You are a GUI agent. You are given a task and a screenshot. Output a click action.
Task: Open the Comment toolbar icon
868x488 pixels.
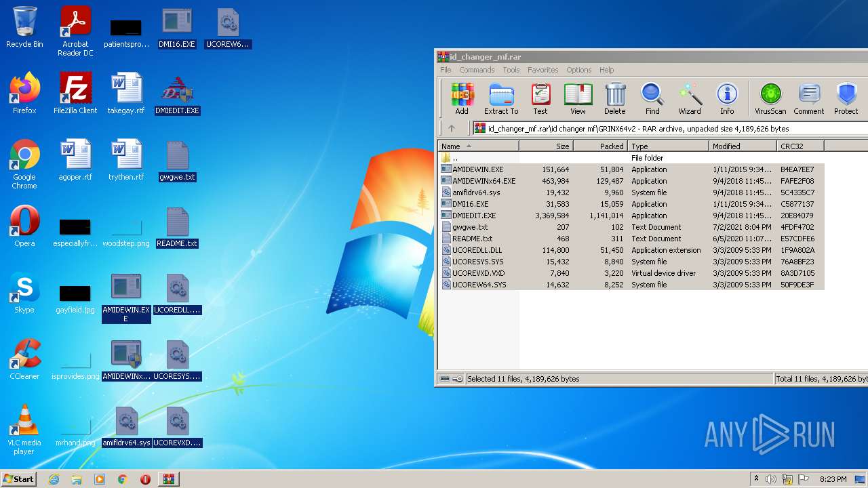pos(809,99)
